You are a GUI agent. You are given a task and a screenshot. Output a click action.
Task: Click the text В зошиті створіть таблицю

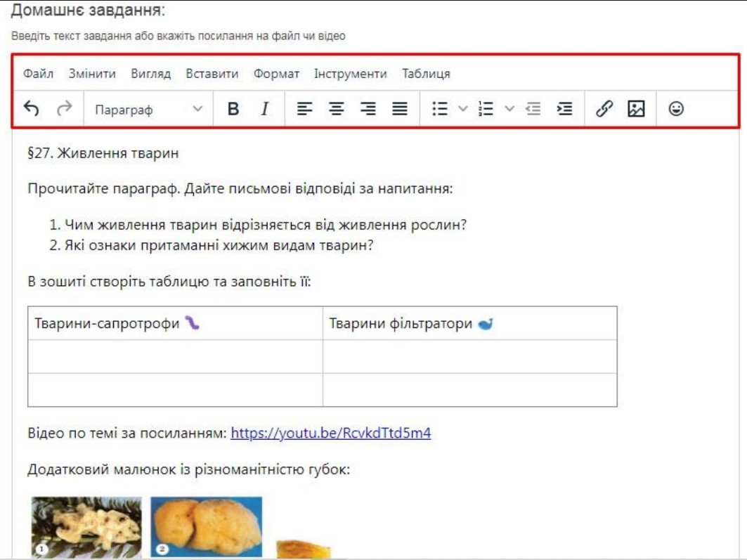(169, 282)
